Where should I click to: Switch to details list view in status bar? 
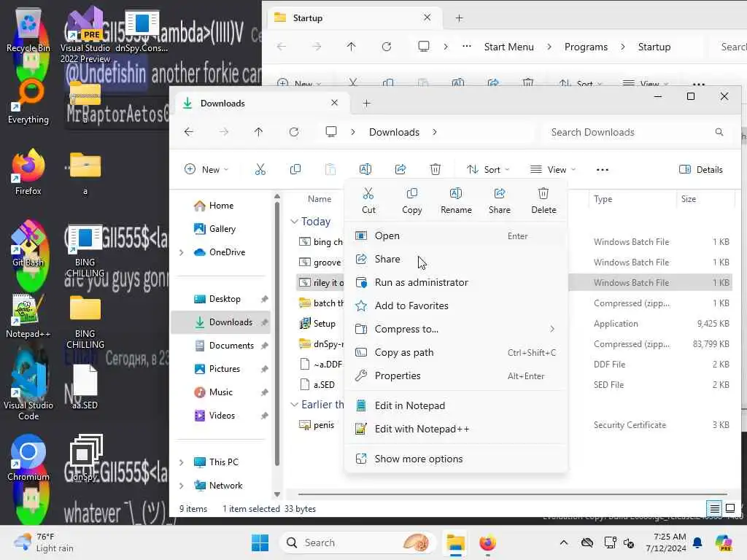pos(715,508)
